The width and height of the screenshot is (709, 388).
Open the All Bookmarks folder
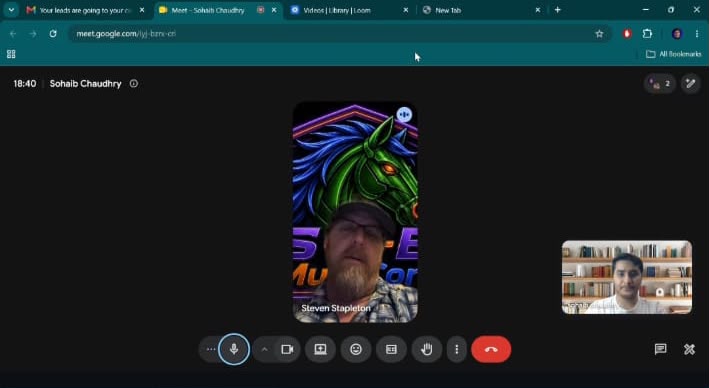coord(674,54)
